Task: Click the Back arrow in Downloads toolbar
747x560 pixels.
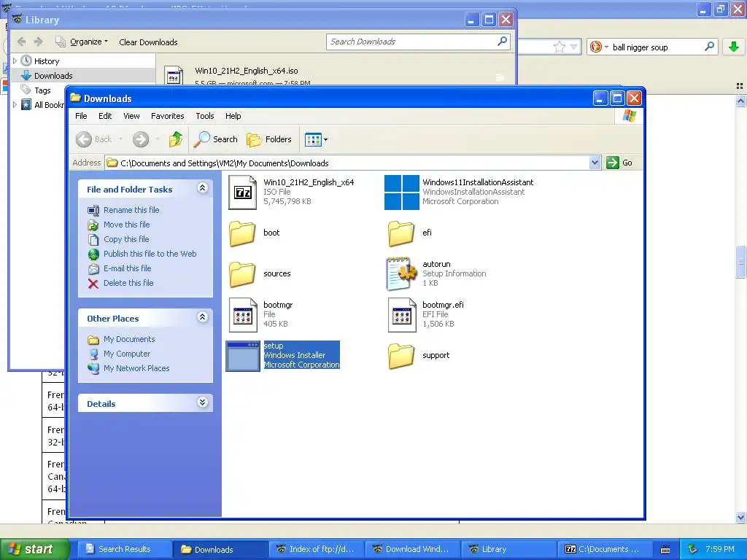Action: 85,139
